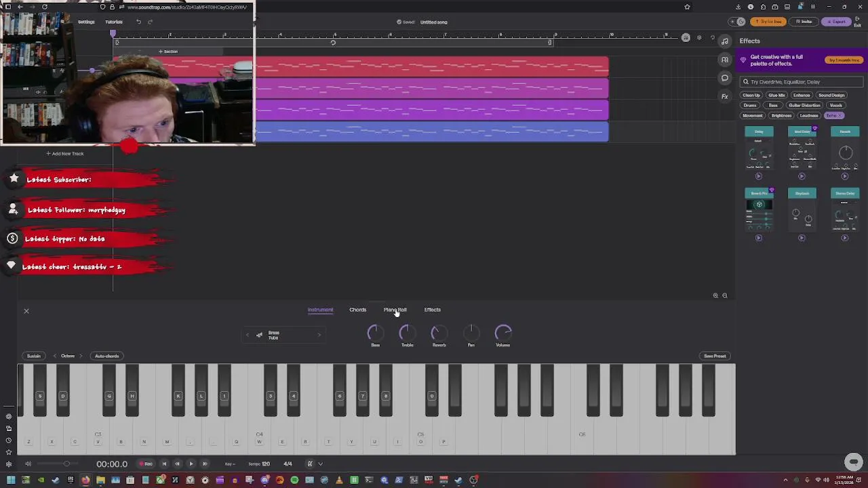Click the Export button

click(836, 22)
